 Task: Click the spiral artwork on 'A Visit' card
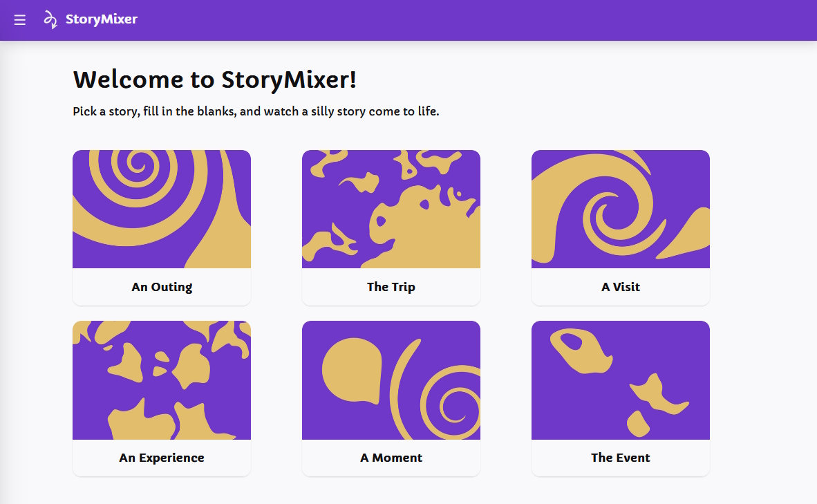click(x=620, y=208)
